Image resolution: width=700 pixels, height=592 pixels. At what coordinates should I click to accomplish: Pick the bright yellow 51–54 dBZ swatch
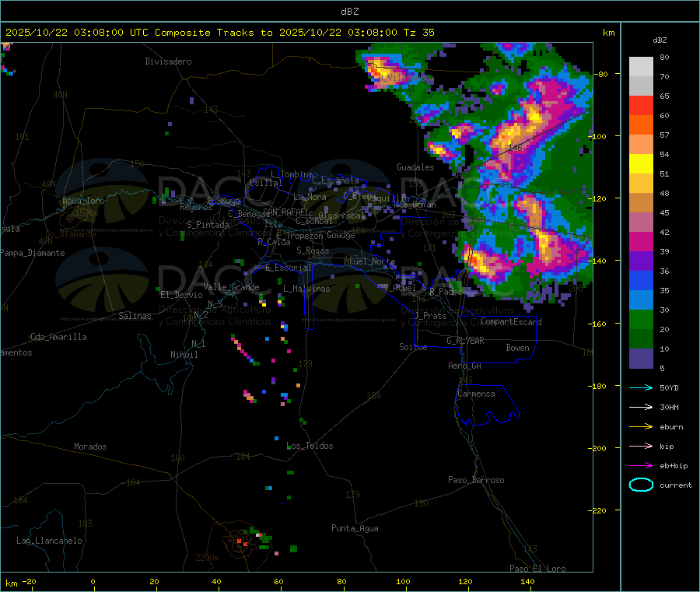pyautogui.click(x=641, y=164)
